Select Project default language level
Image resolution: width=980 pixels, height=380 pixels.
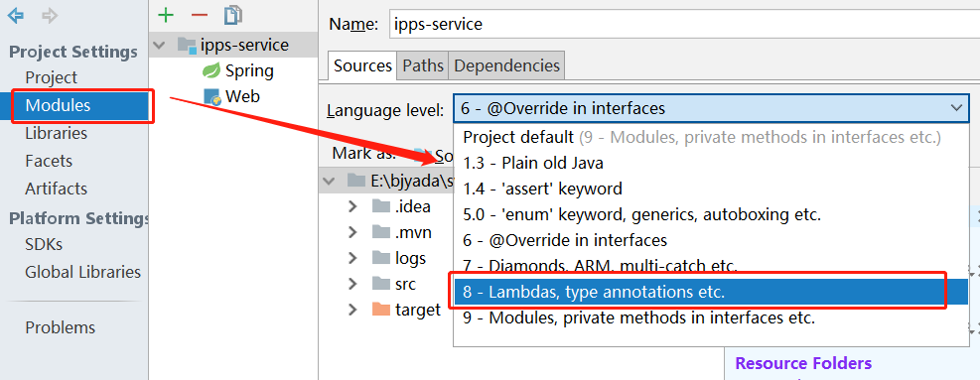pos(711,137)
